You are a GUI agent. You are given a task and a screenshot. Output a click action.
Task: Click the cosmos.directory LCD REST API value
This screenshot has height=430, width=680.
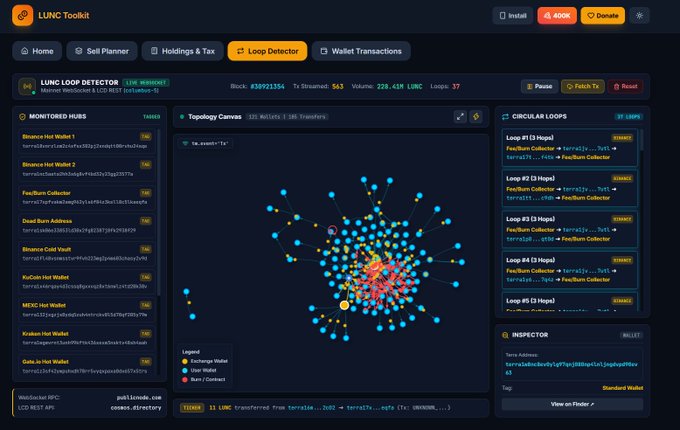click(x=136, y=407)
